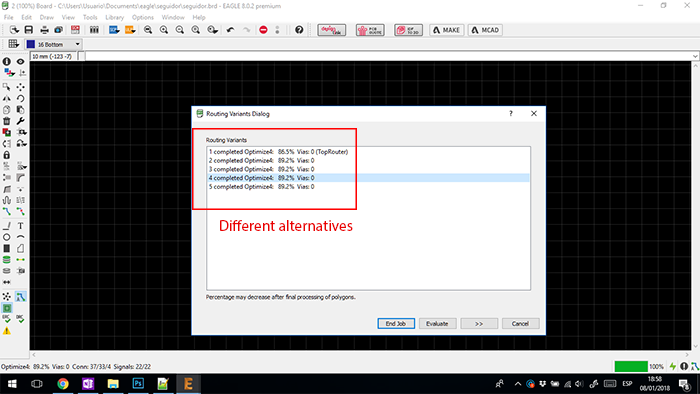Select variant 1 with 86.5% (TopRouter)
700x394 pixels.
click(368, 152)
